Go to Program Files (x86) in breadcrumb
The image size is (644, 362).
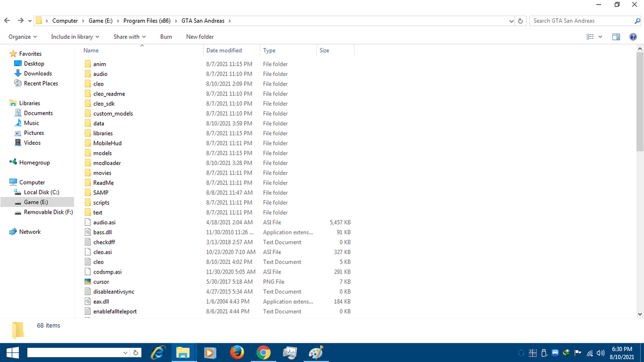click(147, 21)
